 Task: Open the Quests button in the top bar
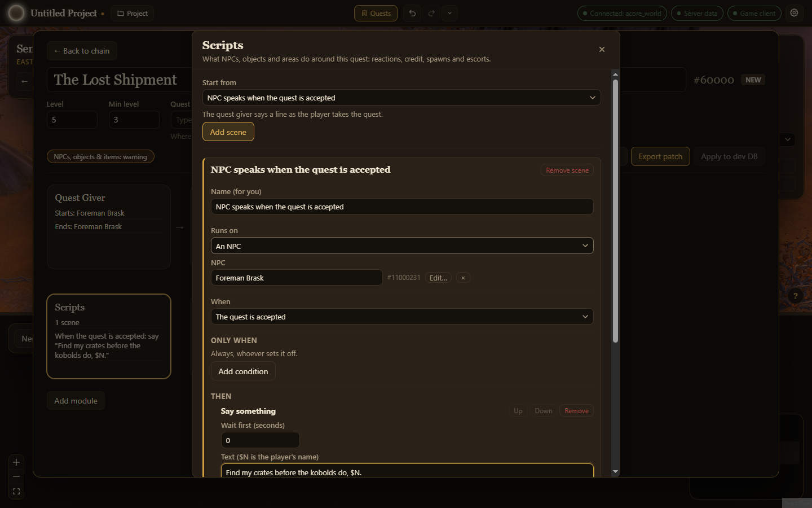[x=376, y=13]
